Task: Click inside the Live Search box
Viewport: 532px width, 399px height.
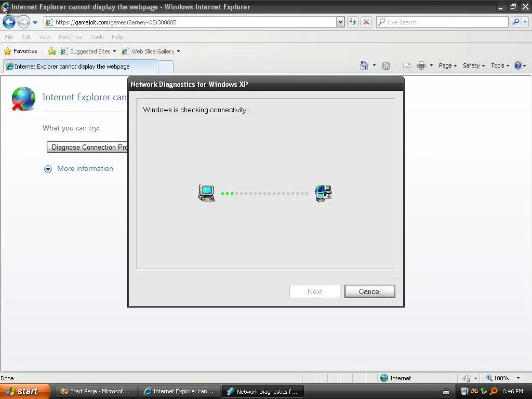Action: click(443, 22)
